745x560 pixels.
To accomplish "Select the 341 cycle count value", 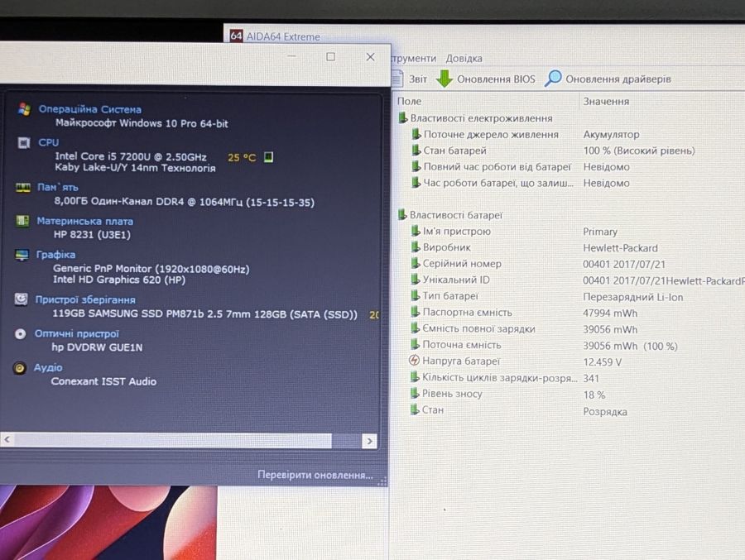I will pos(591,379).
